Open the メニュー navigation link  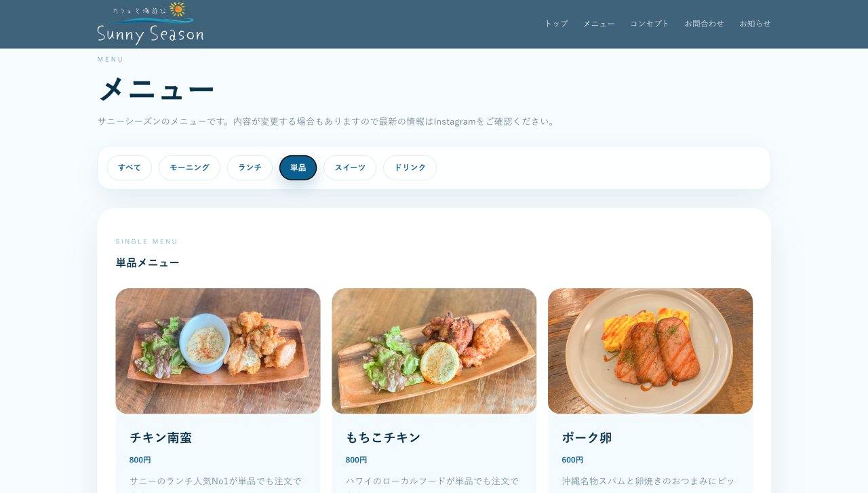tap(599, 24)
